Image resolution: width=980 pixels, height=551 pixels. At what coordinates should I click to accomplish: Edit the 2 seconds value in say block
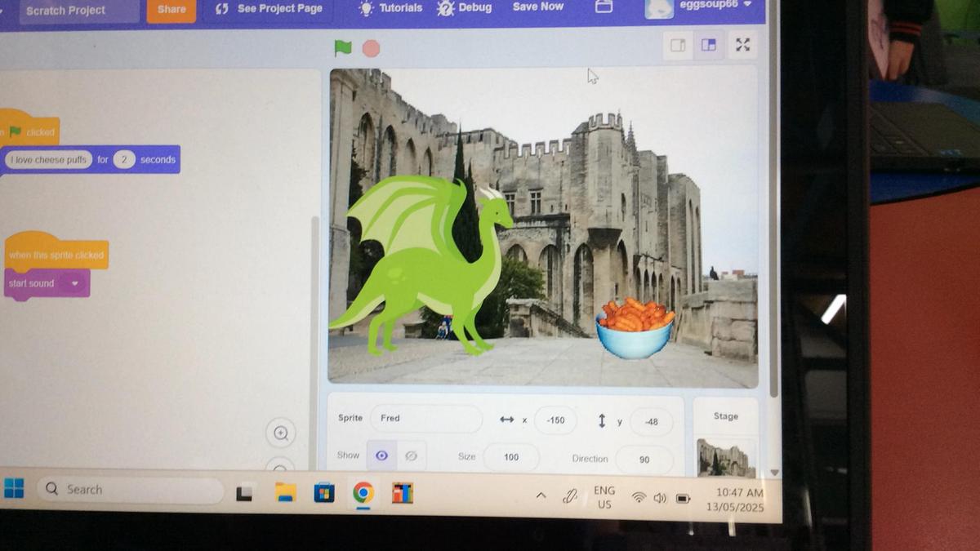[x=124, y=159]
